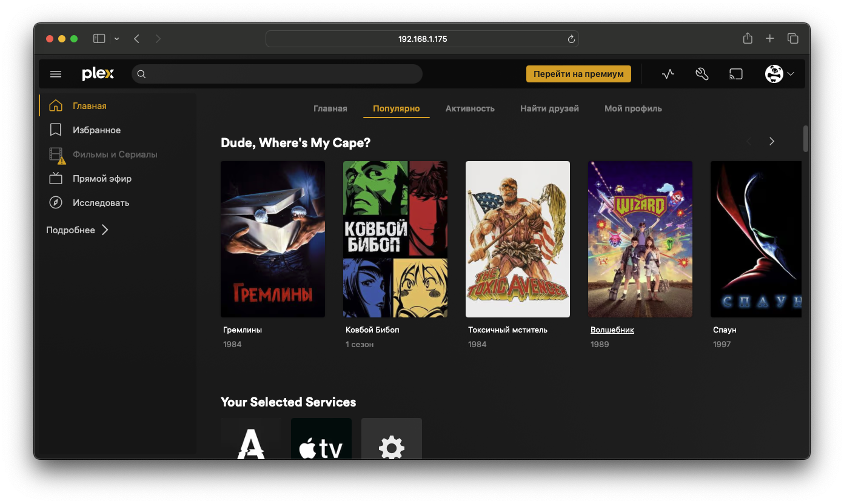844x504 pixels.
Task: Expand the Подробнее sidebar section
Action: pos(78,230)
